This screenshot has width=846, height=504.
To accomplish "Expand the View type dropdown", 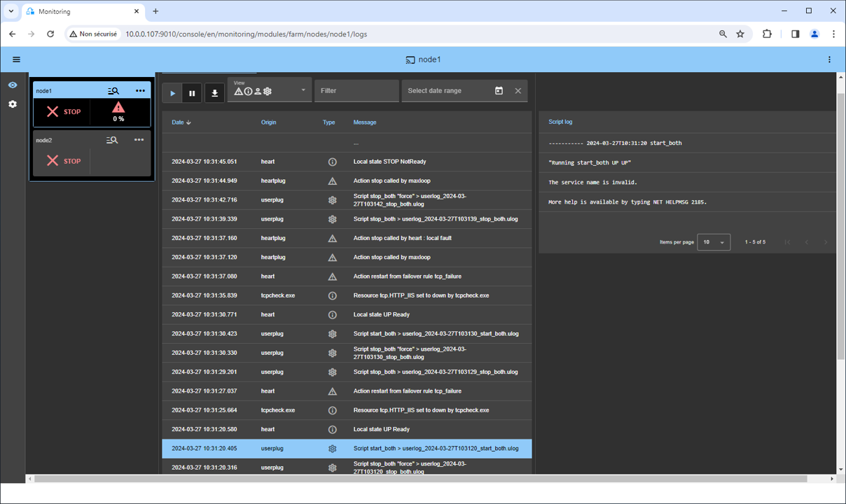I will tap(303, 90).
